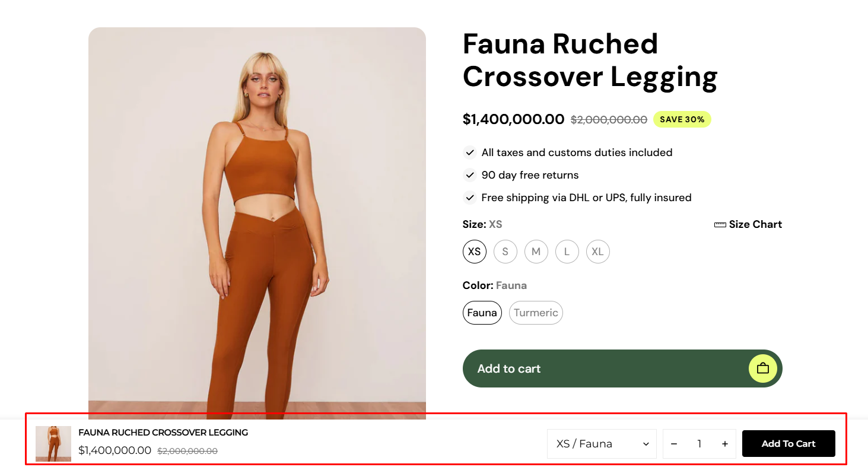
Task: Click the quantity input field showing 1
Action: point(700,444)
